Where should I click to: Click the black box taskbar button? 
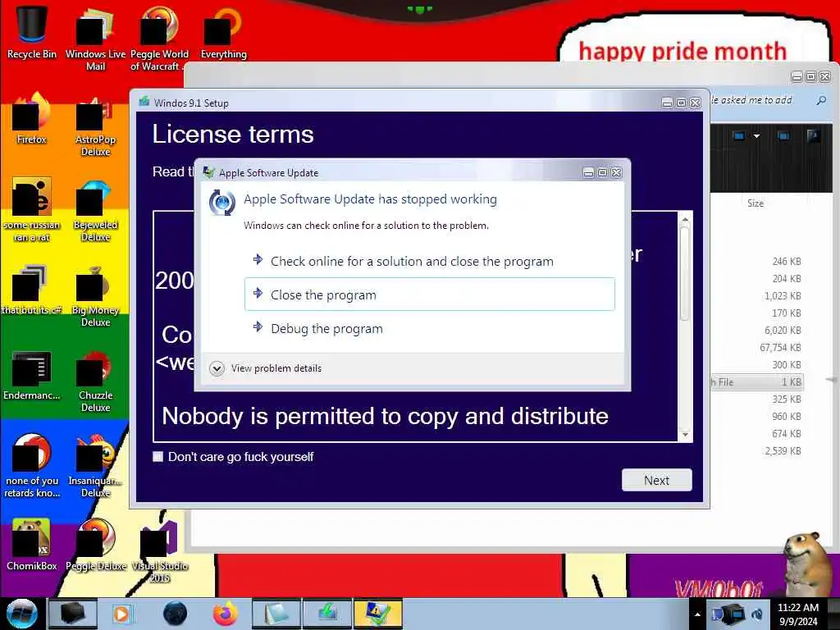73,614
